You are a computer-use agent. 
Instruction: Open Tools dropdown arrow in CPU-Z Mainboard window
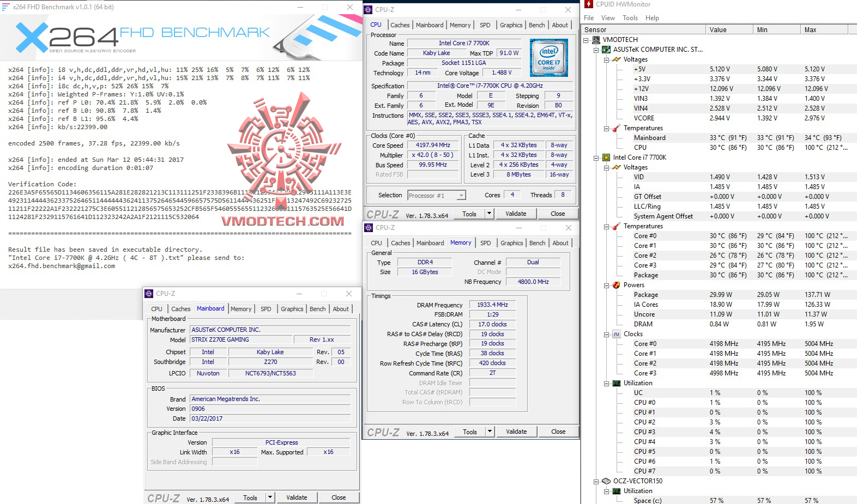270,497
